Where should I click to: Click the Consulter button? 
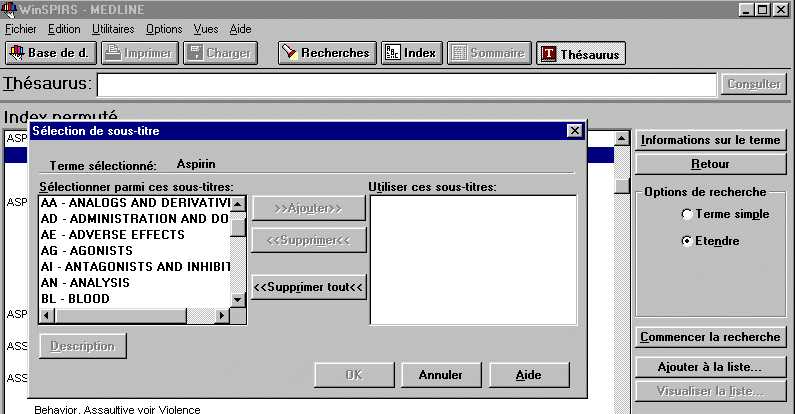(754, 84)
